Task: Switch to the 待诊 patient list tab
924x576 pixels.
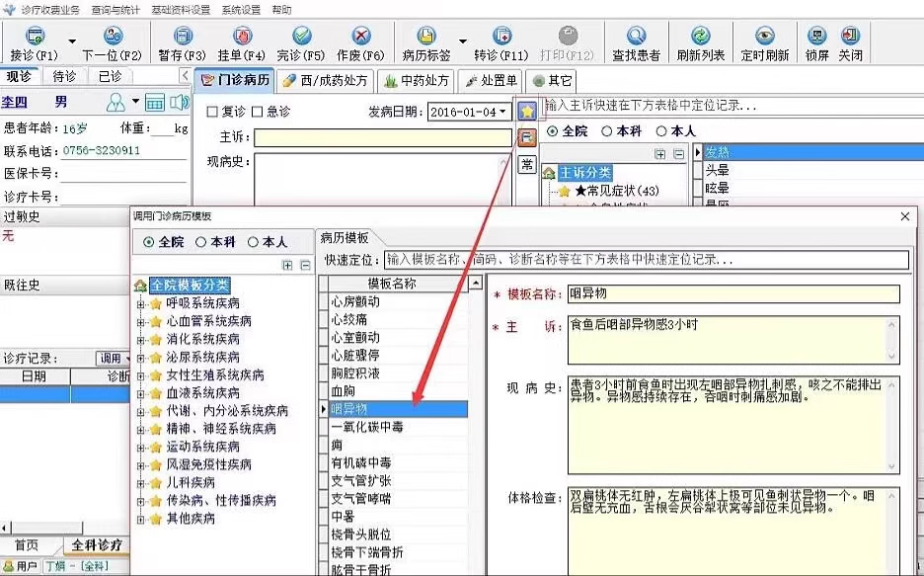Action: click(63, 77)
